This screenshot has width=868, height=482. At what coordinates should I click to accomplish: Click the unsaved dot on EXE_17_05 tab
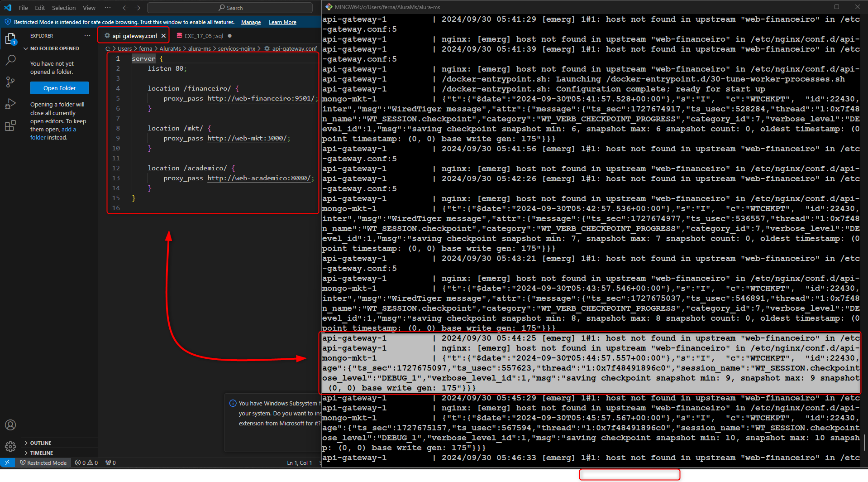click(x=230, y=36)
